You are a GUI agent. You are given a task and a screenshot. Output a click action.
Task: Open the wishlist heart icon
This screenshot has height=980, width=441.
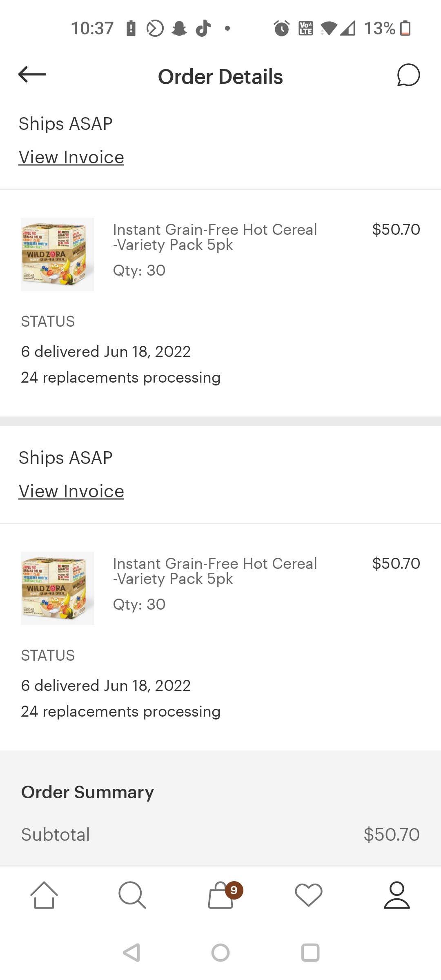(309, 895)
